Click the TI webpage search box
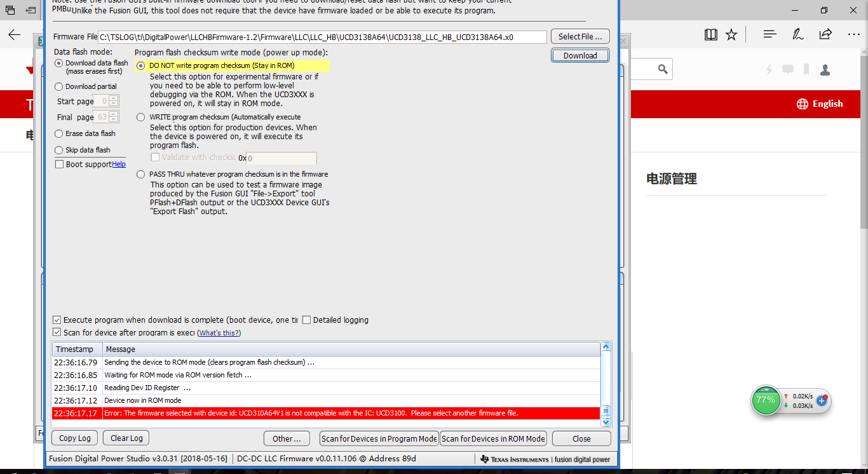The width and height of the screenshot is (868, 474). click(645, 69)
